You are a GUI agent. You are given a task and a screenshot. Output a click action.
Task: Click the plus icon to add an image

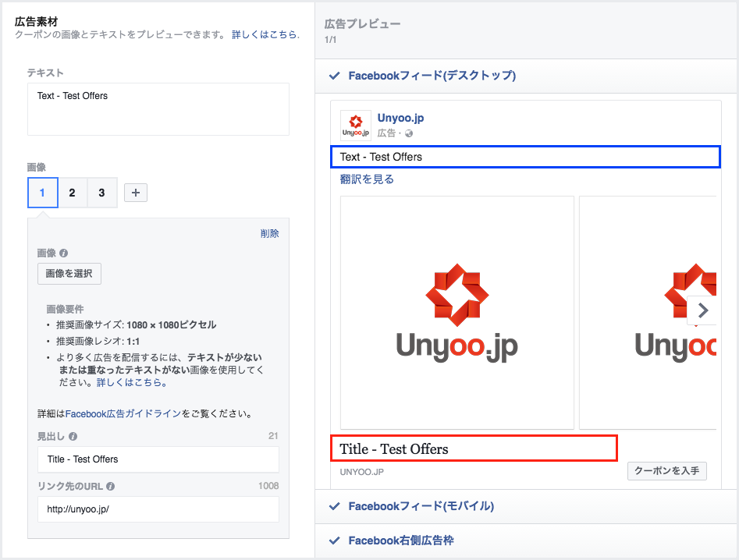pos(136,193)
